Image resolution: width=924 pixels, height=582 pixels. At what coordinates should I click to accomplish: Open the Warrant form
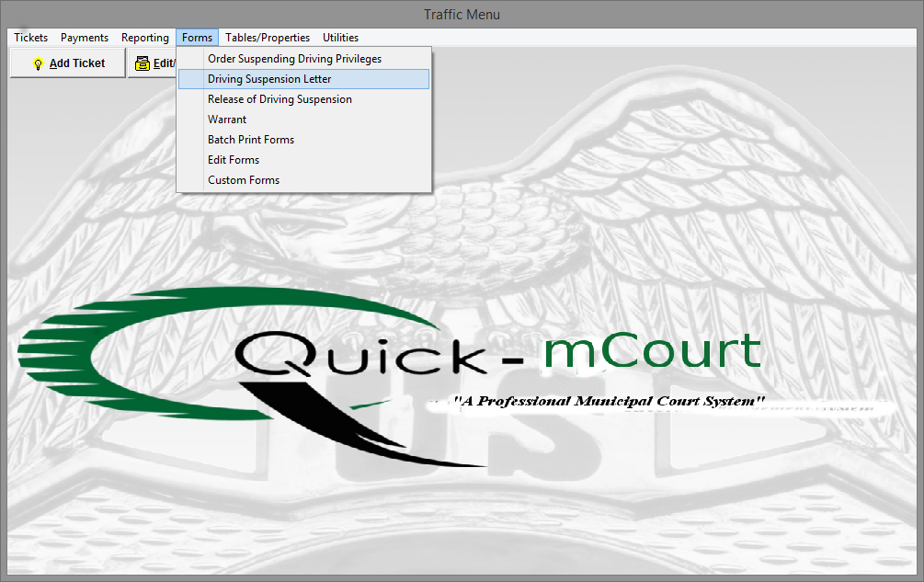coord(303,120)
